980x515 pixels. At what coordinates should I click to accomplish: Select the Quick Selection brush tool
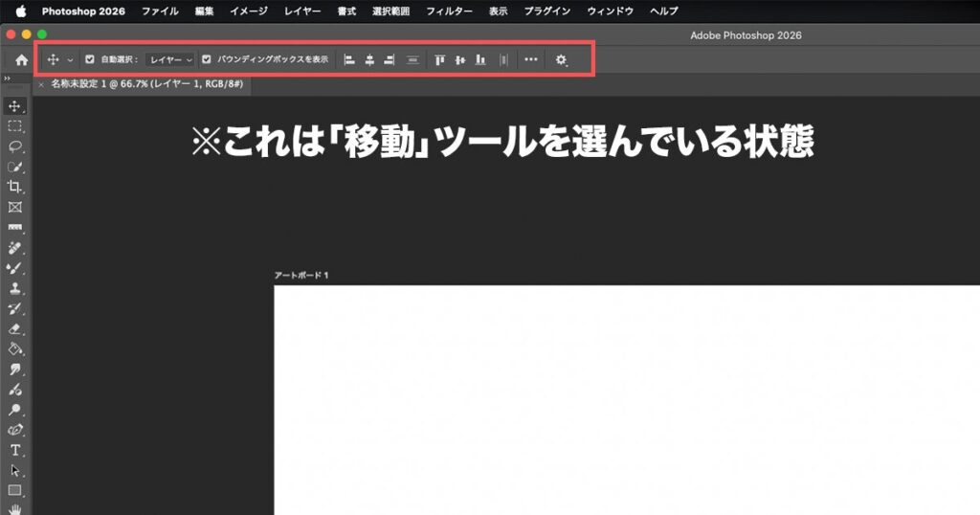[x=15, y=167]
